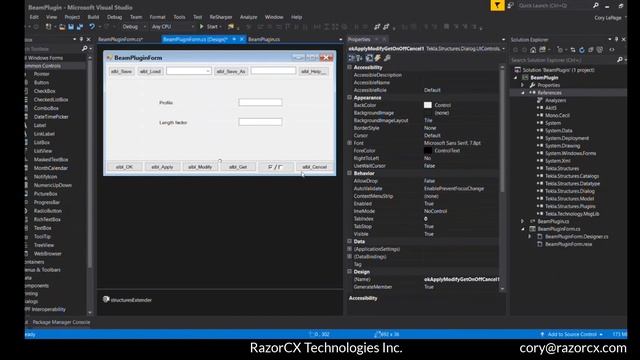
Task: Click the Save All toolbar icon
Action: [x=80, y=27]
